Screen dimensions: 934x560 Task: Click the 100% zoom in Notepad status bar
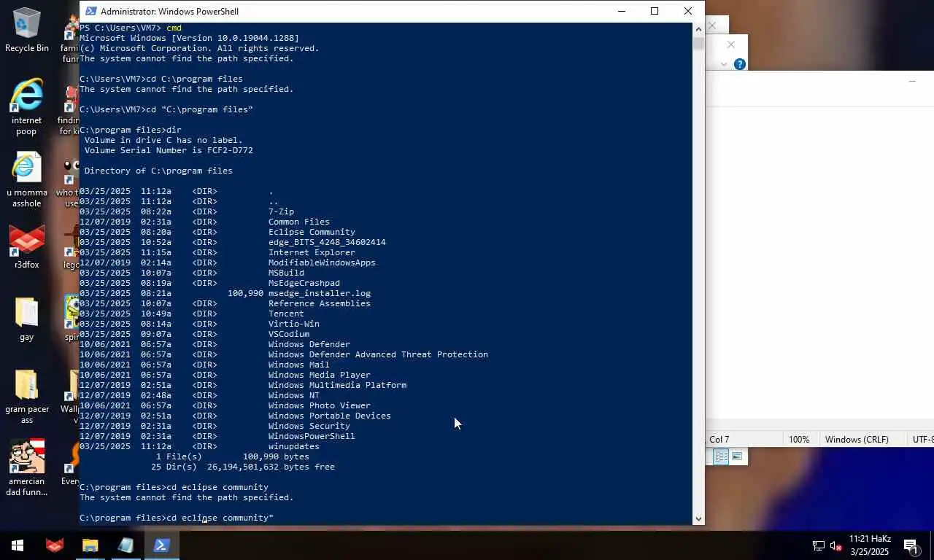tap(799, 439)
